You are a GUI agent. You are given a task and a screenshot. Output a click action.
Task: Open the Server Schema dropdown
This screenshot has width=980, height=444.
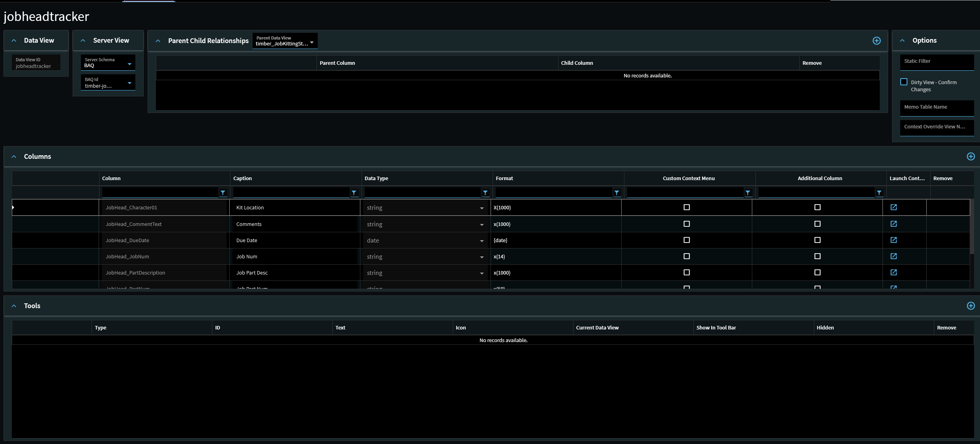129,64
